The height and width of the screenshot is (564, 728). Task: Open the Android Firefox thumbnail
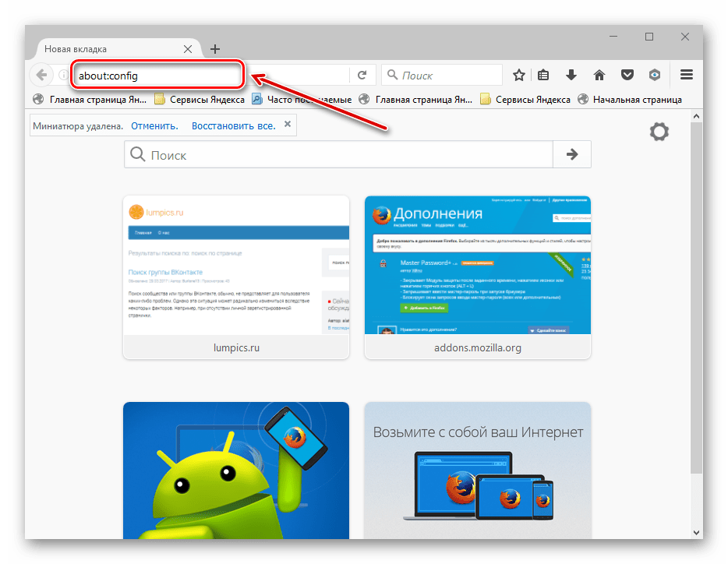point(236,471)
